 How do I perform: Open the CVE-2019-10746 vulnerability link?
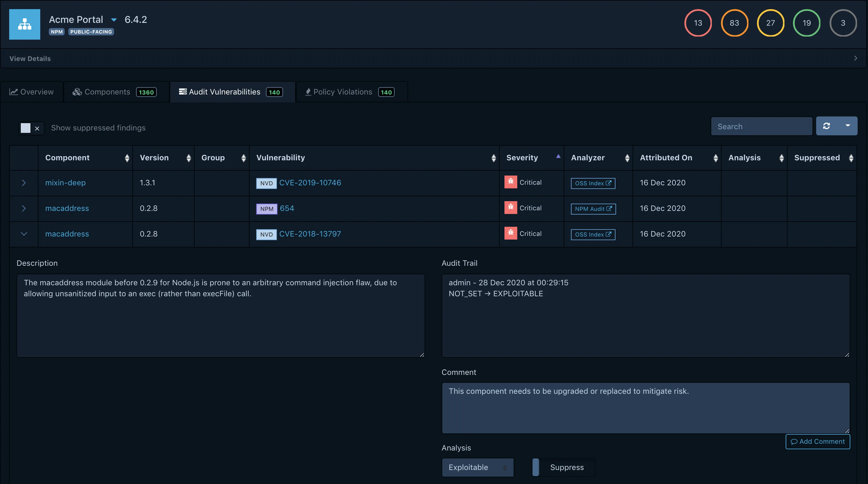310,183
